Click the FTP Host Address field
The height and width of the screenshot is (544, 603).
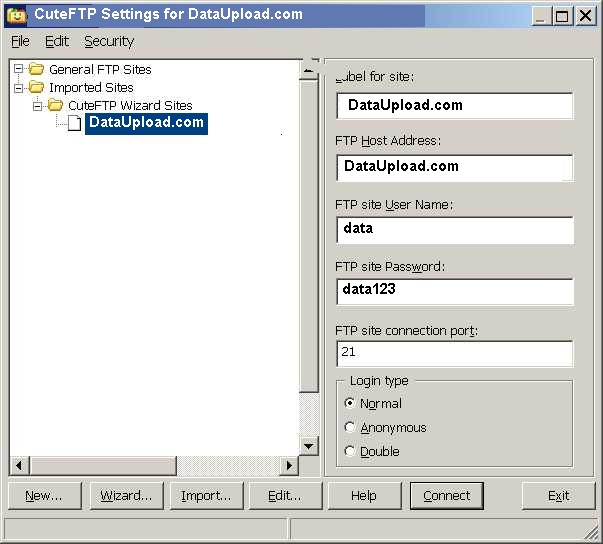[455, 168]
